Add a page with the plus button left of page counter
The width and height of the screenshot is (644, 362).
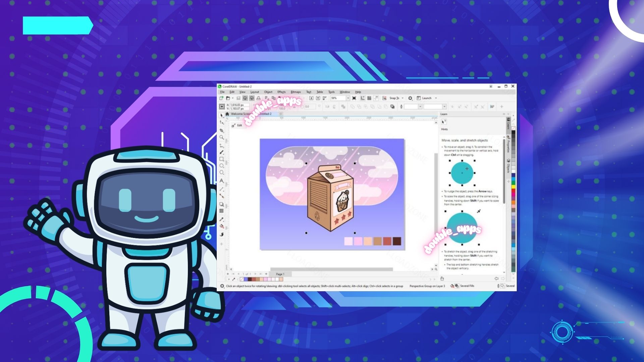[x=228, y=274]
